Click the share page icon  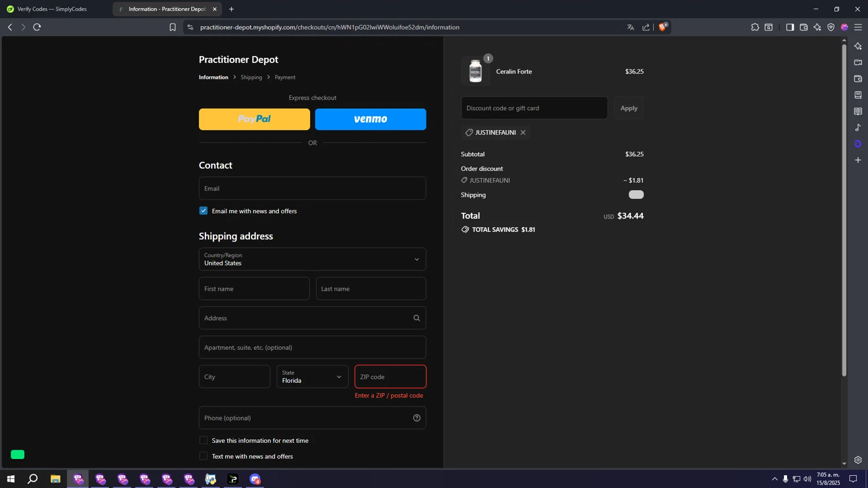click(x=646, y=27)
